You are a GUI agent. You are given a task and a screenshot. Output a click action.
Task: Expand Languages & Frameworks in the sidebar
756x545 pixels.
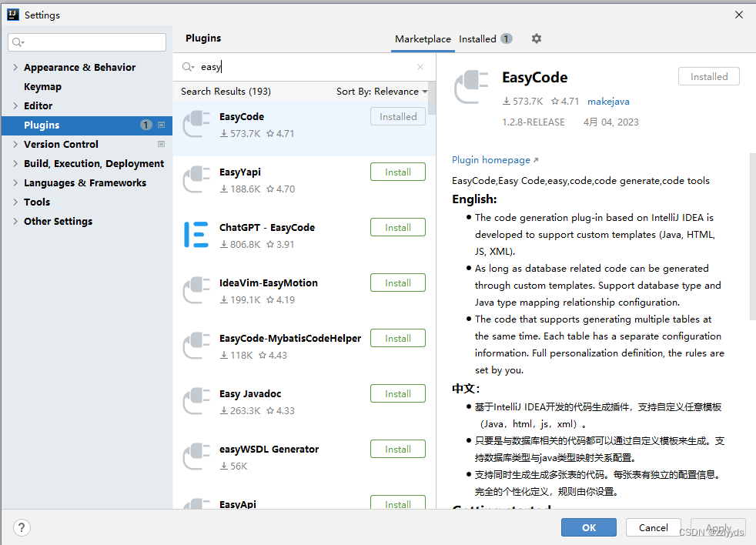click(x=14, y=182)
